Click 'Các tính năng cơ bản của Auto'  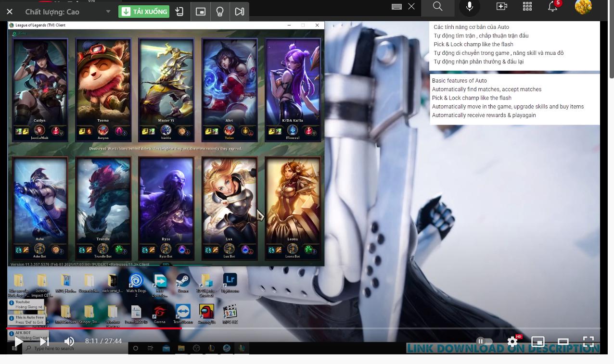coord(471,27)
